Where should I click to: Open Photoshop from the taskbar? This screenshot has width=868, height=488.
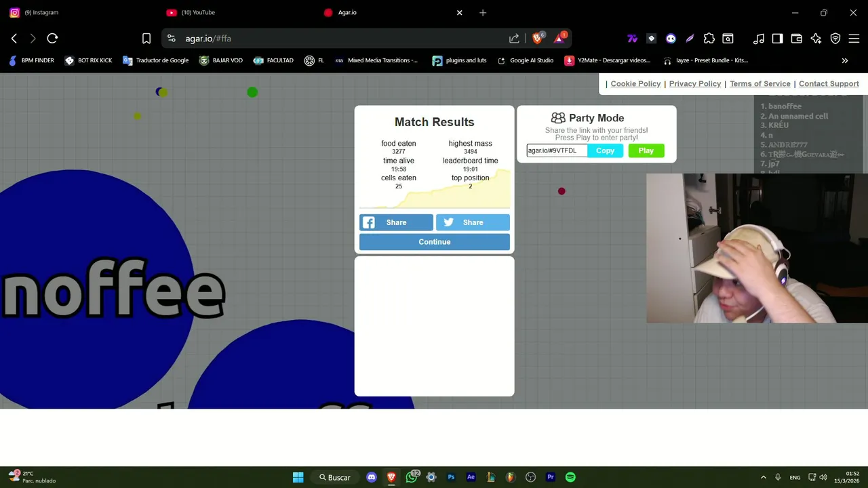451,477
